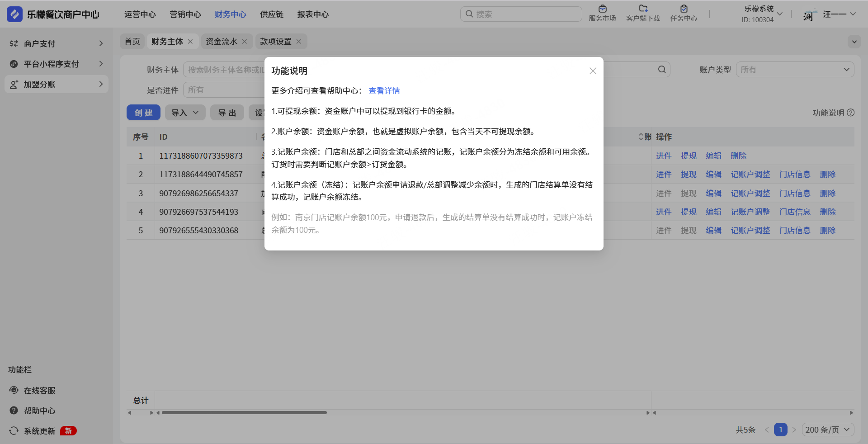Close the 财务主体 tab

click(x=190, y=42)
